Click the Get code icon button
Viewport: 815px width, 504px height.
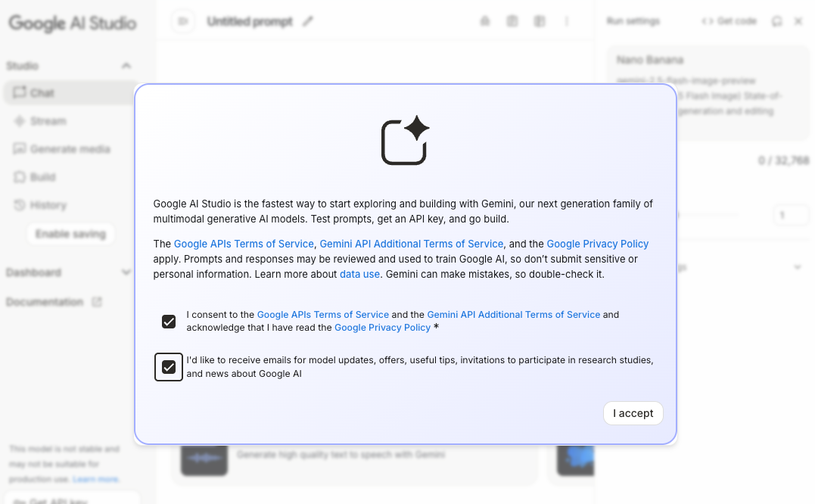(x=729, y=21)
